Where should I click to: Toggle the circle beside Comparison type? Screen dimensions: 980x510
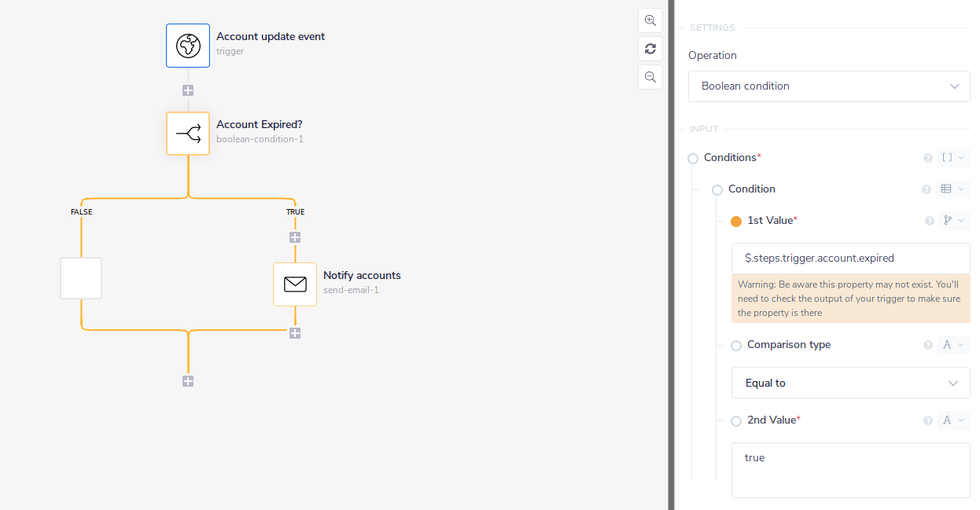click(x=736, y=345)
